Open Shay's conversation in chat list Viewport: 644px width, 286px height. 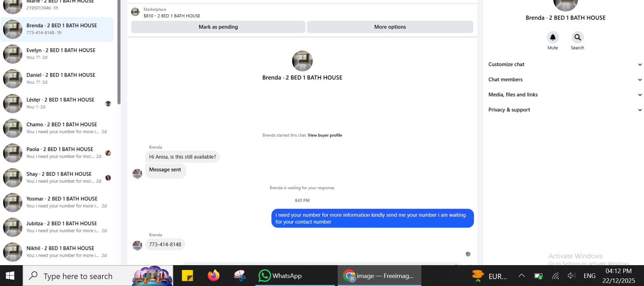(x=57, y=177)
